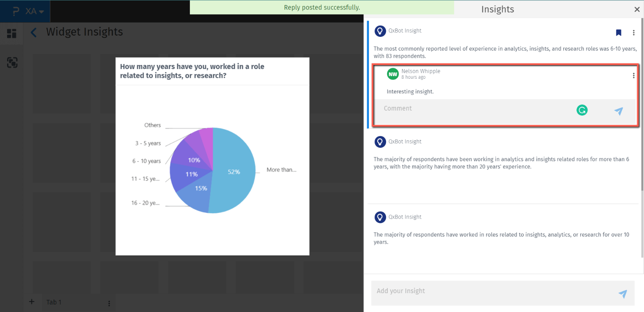Send the comment using the paper plane icon

(x=619, y=111)
